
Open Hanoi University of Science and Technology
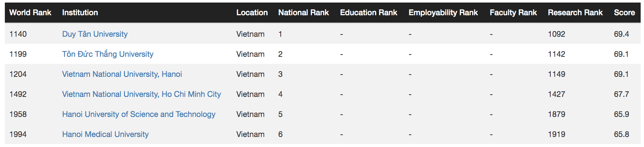coord(139,114)
